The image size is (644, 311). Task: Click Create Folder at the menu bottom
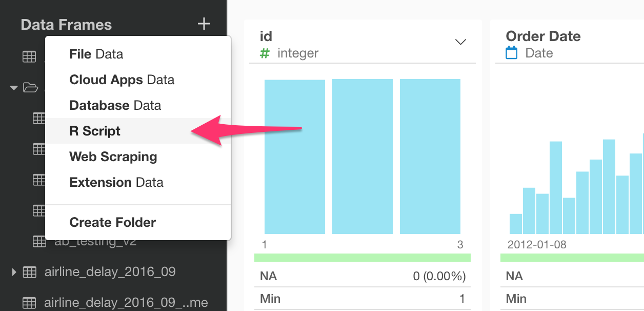click(x=112, y=222)
